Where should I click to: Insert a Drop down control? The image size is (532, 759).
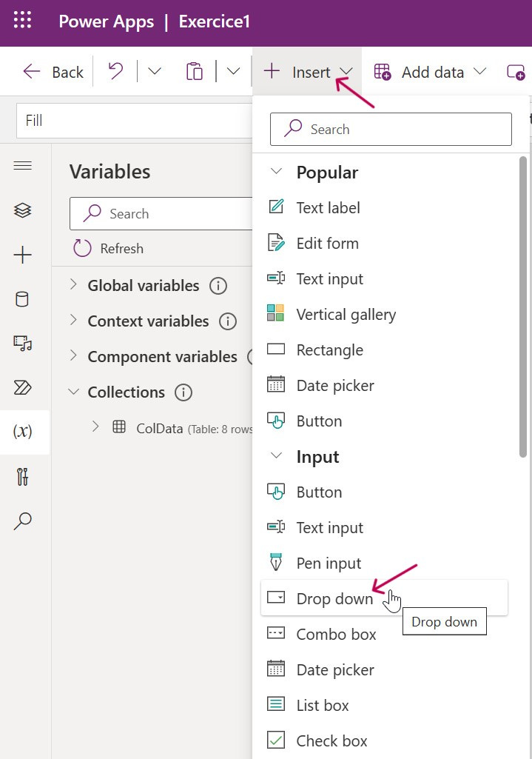tap(385, 598)
